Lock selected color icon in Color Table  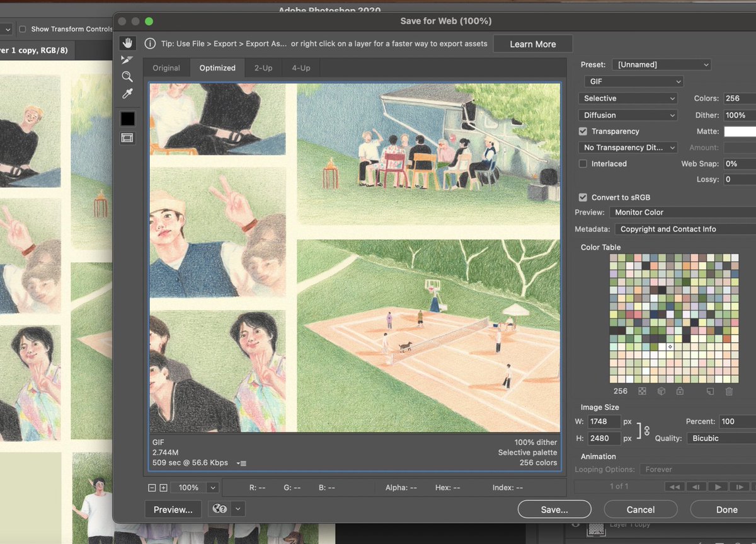click(x=680, y=391)
